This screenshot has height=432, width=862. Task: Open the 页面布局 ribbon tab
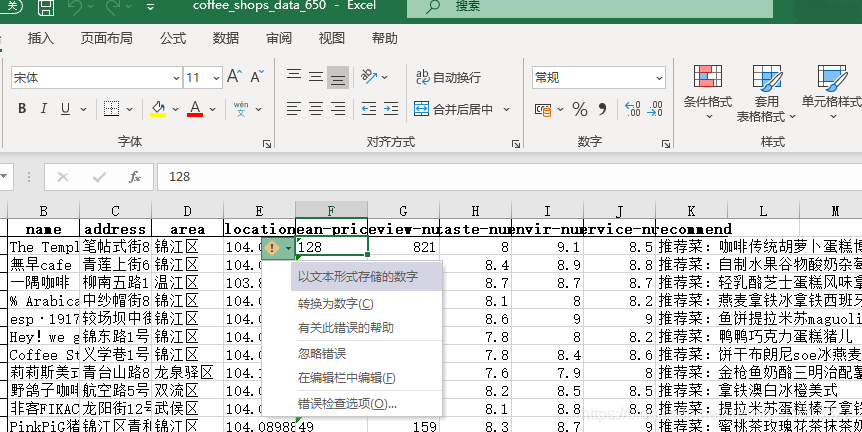(107, 38)
